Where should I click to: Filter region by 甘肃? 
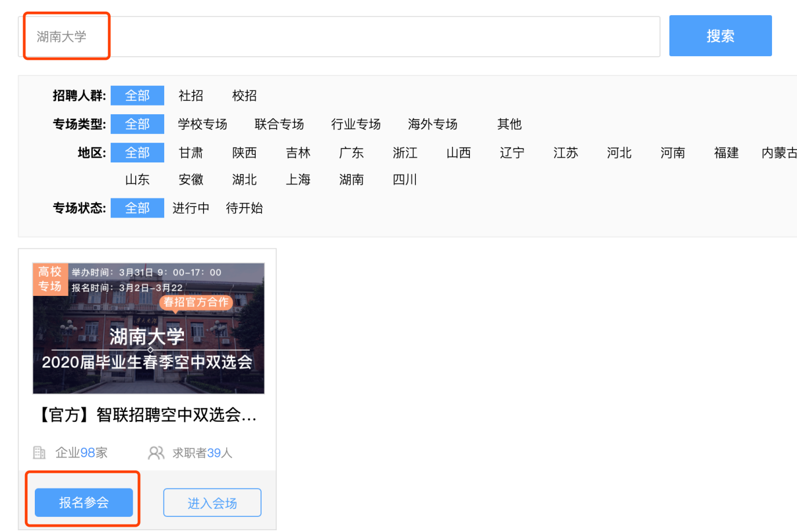[191, 153]
